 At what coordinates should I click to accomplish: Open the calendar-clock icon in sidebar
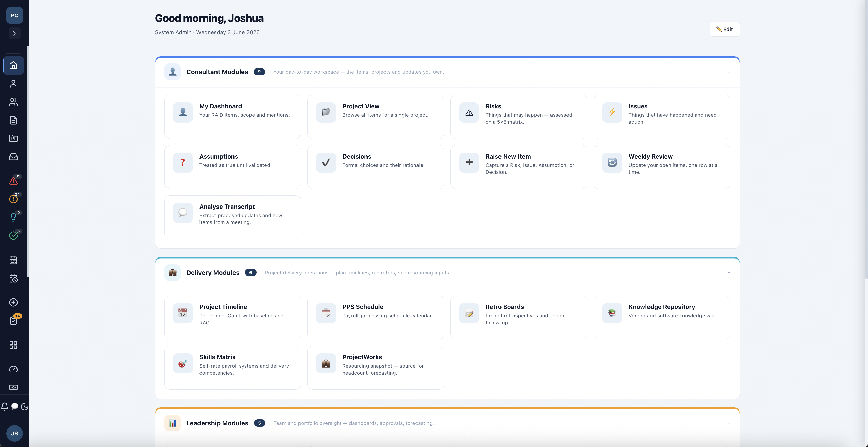[x=13, y=278]
